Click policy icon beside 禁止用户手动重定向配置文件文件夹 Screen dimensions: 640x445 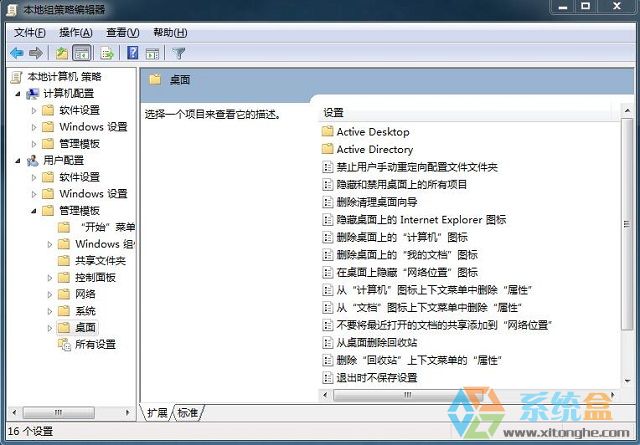coord(327,167)
